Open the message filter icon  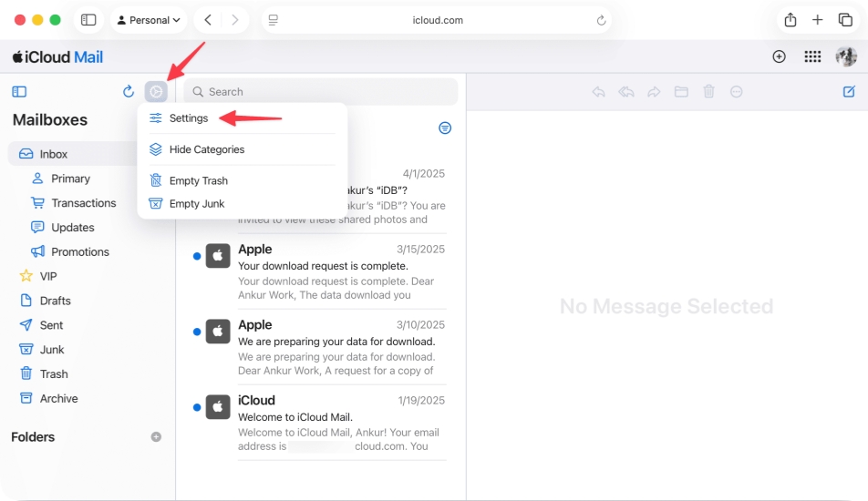[x=445, y=128]
